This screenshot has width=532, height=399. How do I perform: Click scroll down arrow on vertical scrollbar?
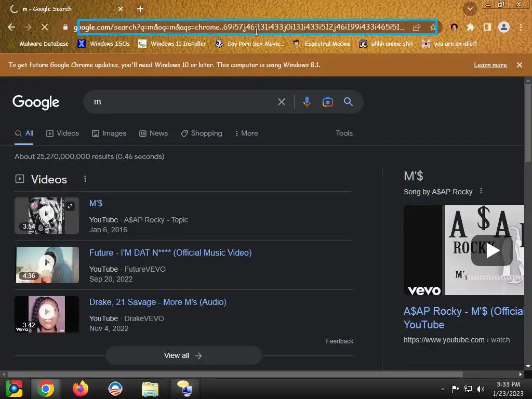tap(528, 366)
